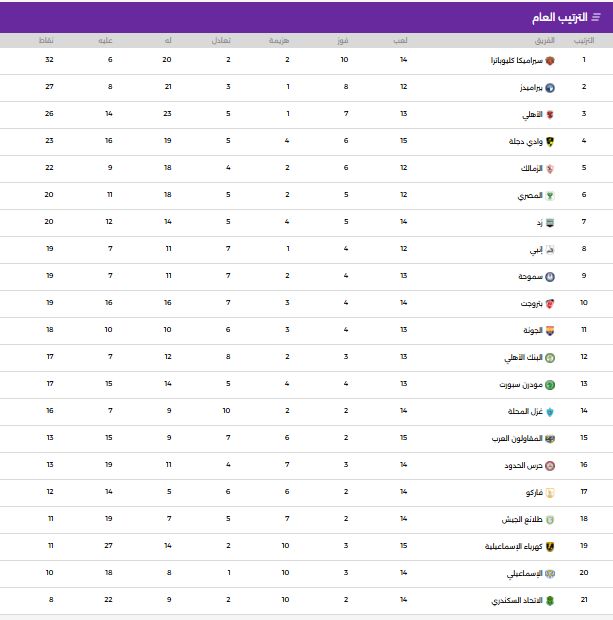Click the Ceramica Cleopatra club logo
Image resolution: width=613 pixels, height=620 pixels.
click(x=549, y=60)
